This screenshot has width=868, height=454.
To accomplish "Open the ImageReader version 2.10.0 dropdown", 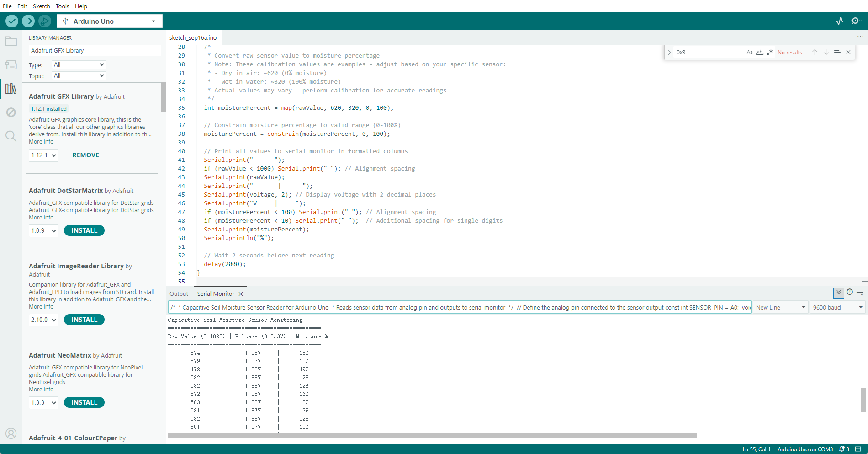I will click(x=44, y=320).
